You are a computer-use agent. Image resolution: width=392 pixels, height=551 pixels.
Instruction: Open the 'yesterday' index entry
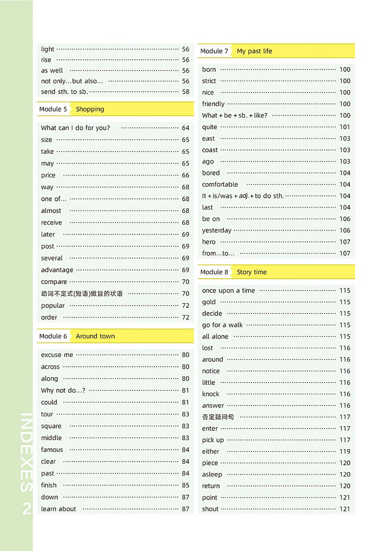[217, 231]
